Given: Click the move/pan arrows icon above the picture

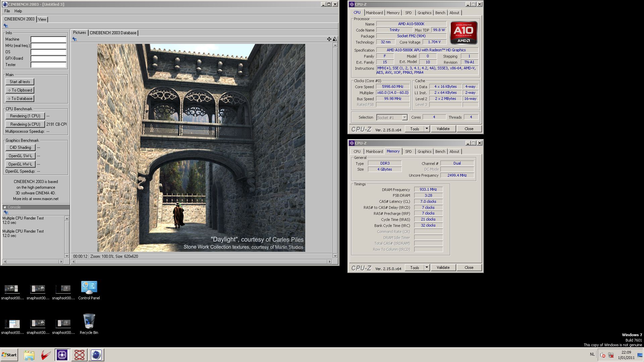Looking at the screenshot, I should (329, 39).
